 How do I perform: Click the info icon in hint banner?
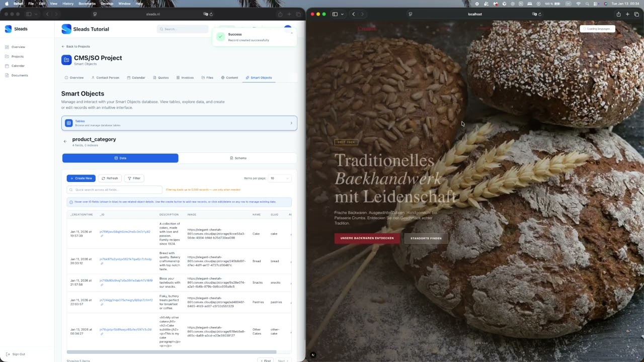[x=71, y=202]
